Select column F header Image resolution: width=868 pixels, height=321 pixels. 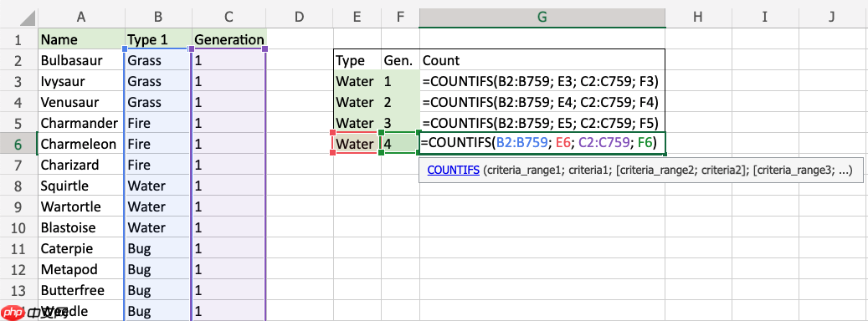tap(399, 17)
